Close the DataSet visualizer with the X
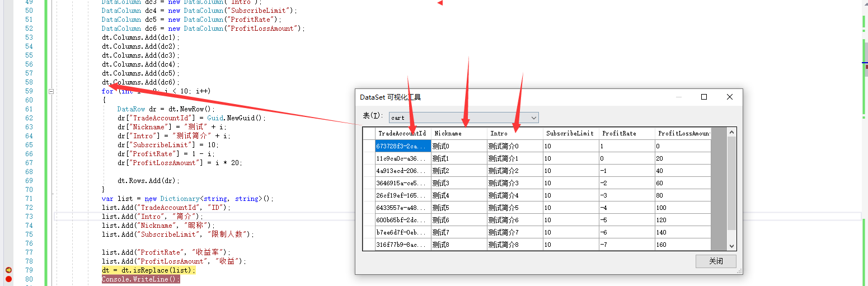 click(729, 97)
